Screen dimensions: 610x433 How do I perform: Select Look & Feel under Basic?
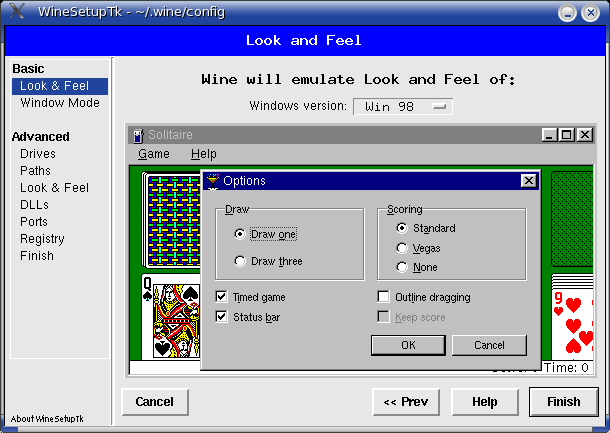pyautogui.click(x=60, y=86)
